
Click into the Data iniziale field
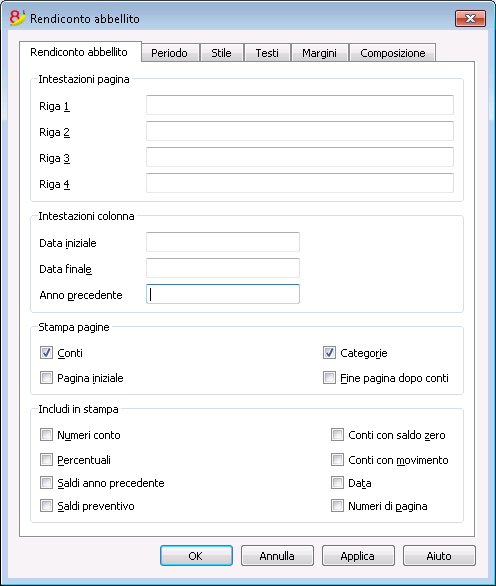[223, 242]
